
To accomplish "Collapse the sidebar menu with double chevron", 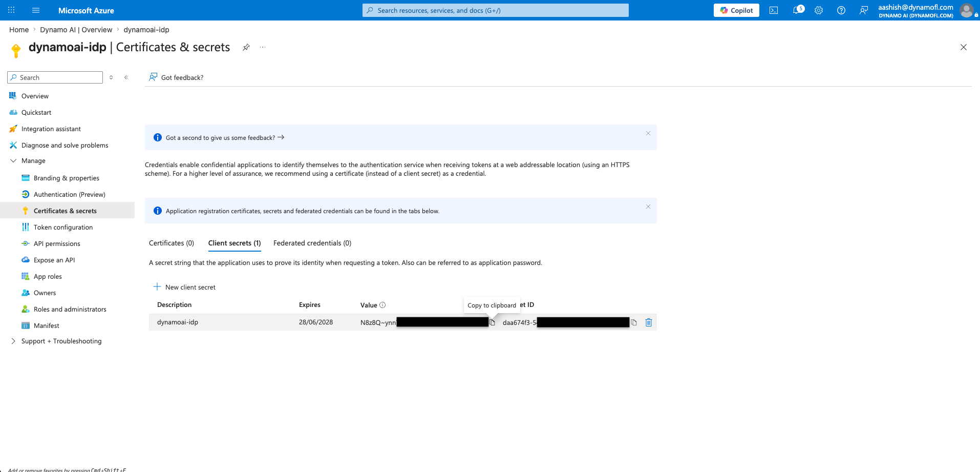I will (126, 77).
